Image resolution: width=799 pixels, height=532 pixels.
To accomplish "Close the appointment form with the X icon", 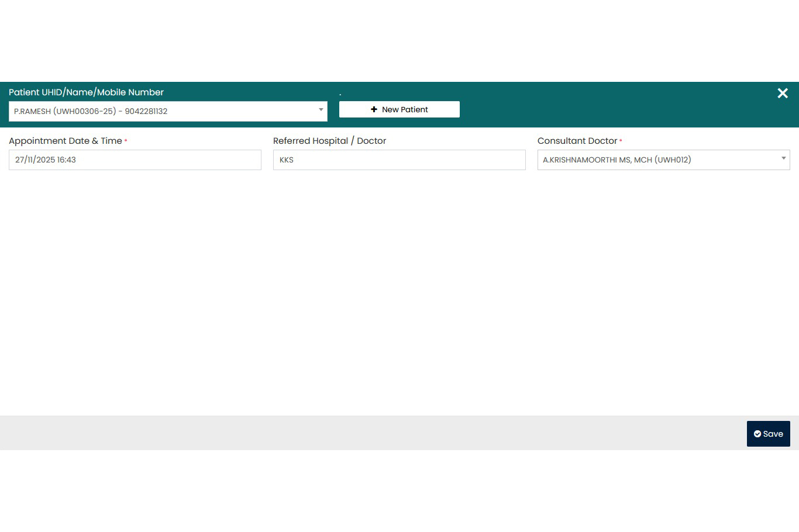I will (x=783, y=93).
